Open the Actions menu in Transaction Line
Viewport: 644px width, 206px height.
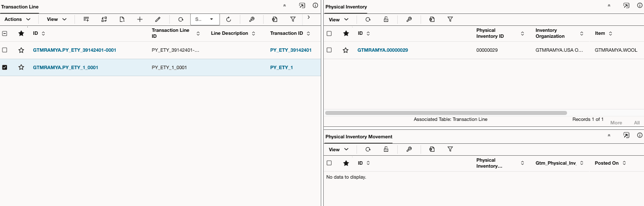point(18,19)
